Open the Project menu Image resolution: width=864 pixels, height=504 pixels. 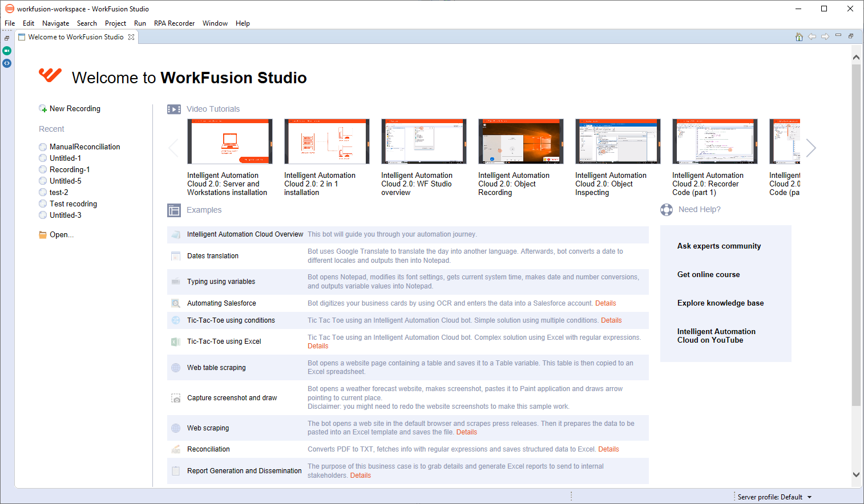[115, 23]
